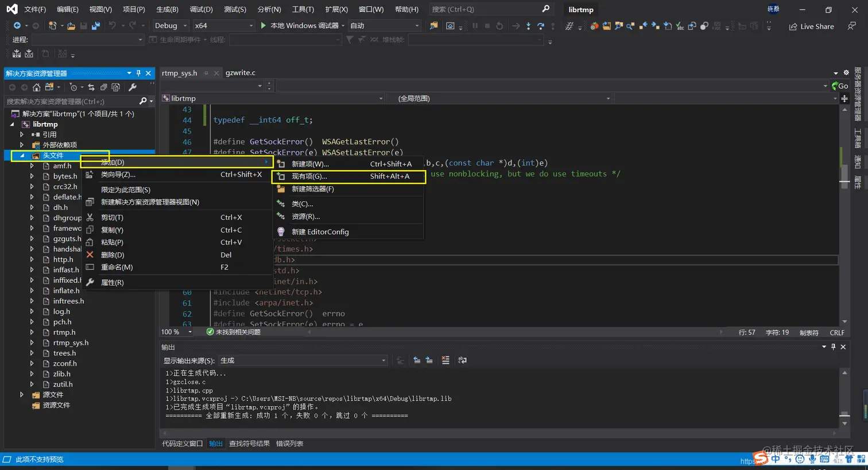The height and width of the screenshot is (470, 868).
Task: Start 本地 Windows 调试器
Action: tap(299, 26)
